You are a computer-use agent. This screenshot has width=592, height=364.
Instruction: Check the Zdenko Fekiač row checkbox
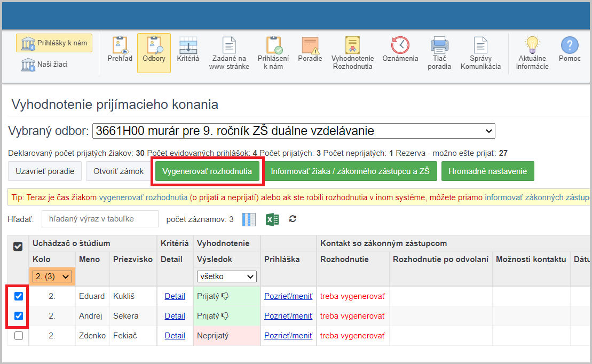click(19, 336)
